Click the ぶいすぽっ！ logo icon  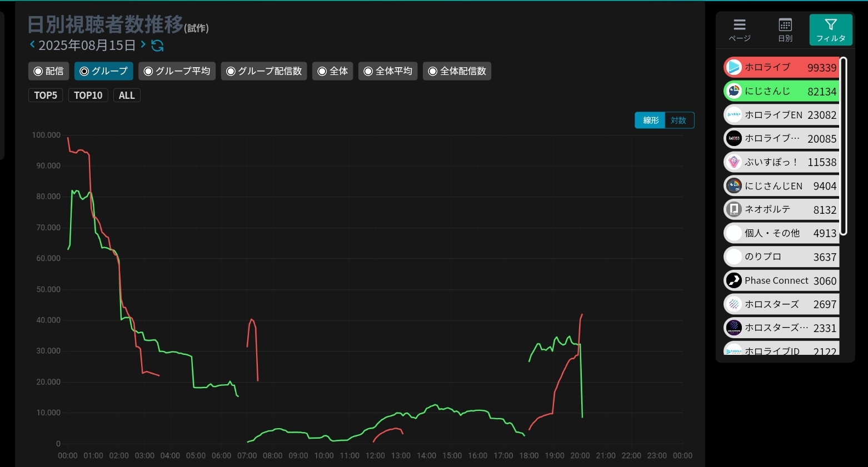coord(734,162)
